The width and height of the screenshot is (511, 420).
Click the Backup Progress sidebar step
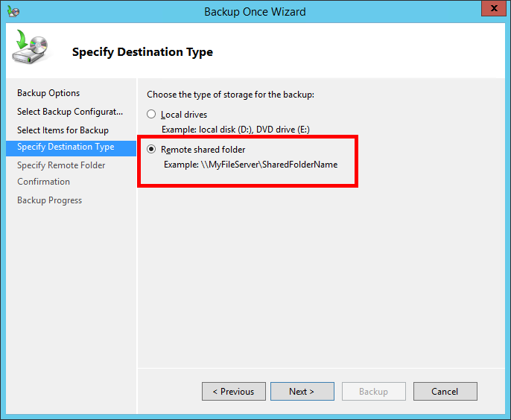[49, 200]
